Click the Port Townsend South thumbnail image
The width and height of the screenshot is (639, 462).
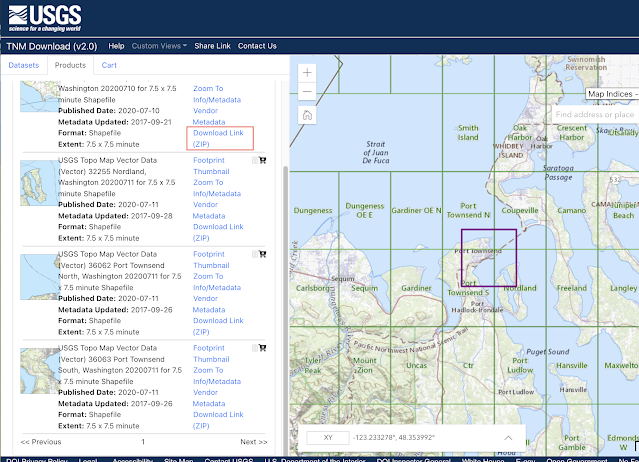pyautogui.click(x=40, y=371)
